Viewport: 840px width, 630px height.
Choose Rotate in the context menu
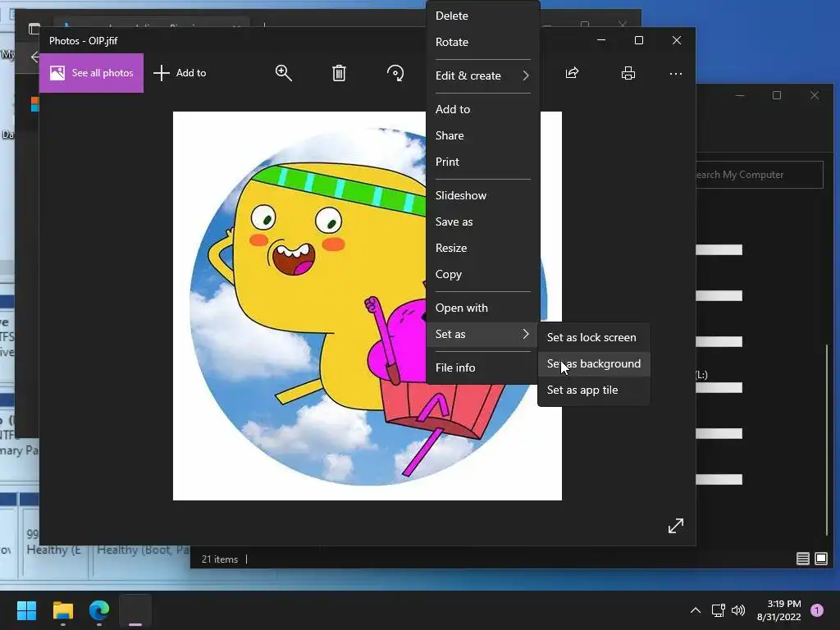click(482, 42)
